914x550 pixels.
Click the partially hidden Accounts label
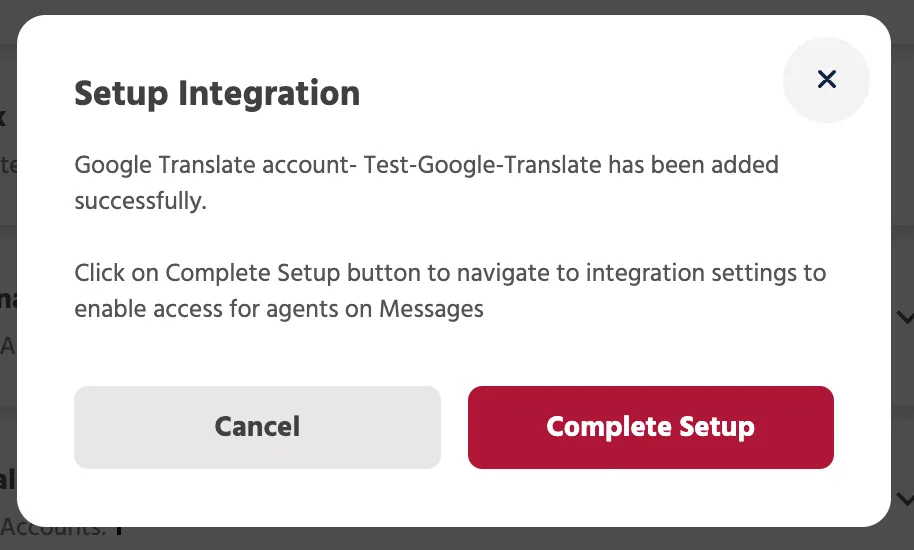click(52, 530)
